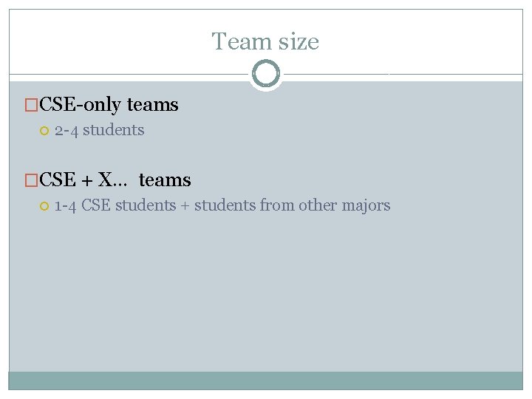Click the 'CSE + X… teams' heading
The width and height of the screenshot is (532, 399).
[115, 180]
